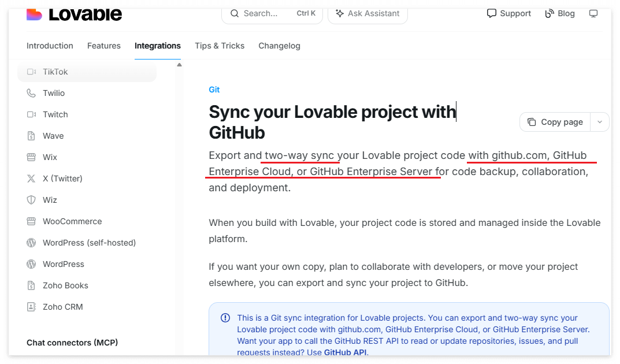This screenshot has width=620, height=364.
Task: Click the X (Twitter) logo icon
Action: coord(31,179)
